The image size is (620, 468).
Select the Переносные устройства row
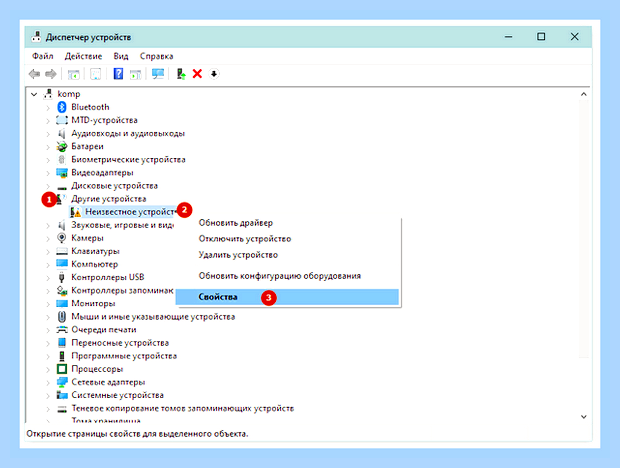(x=120, y=343)
